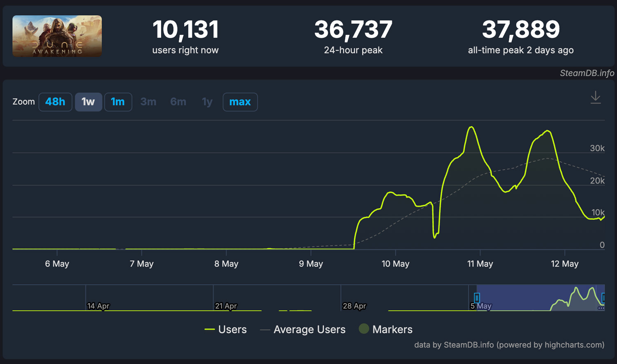This screenshot has width=617, height=364.
Task: Select the 1w zoom range
Action: click(x=88, y=102)
